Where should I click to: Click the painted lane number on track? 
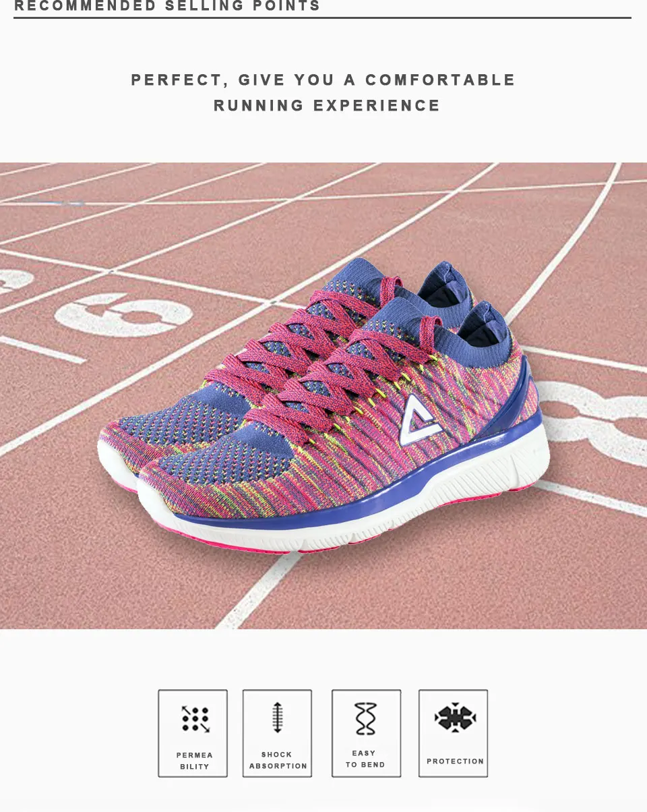click(x=125, y=312)
